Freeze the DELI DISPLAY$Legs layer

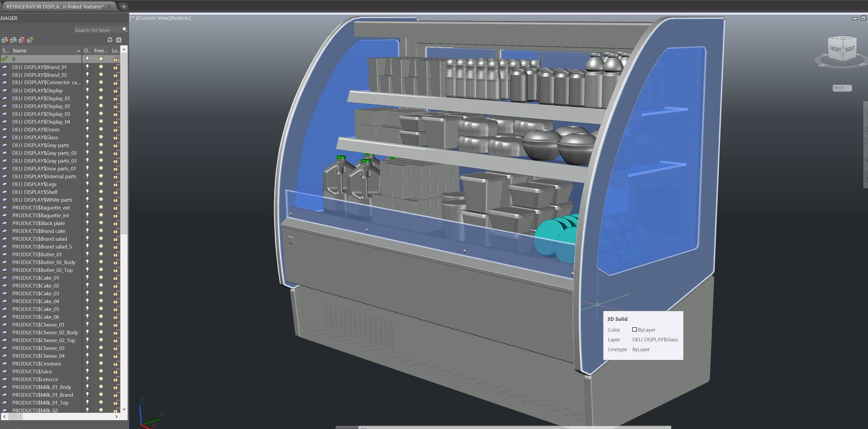point(101,184)
